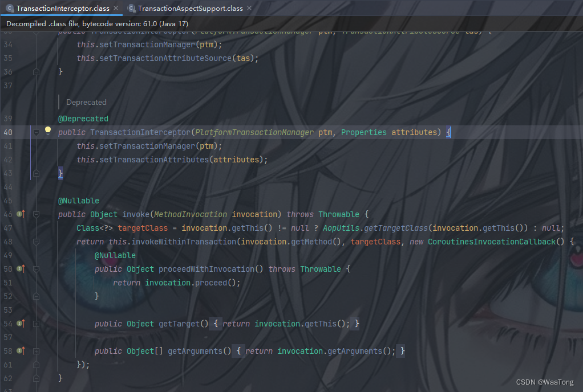Viewport: 583px width, 392px height.
Task: Click the lightbulb intention icon on line 40
Action: pos(48,130)
